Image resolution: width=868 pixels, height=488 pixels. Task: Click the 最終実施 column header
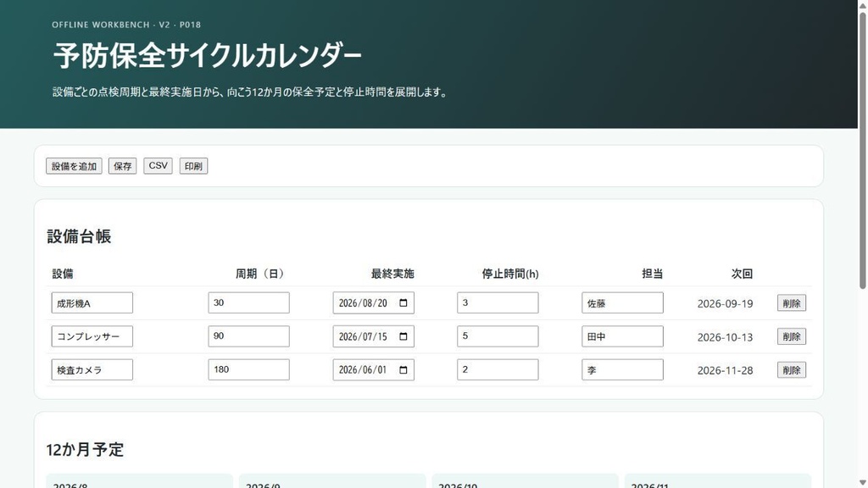[392, 274]
